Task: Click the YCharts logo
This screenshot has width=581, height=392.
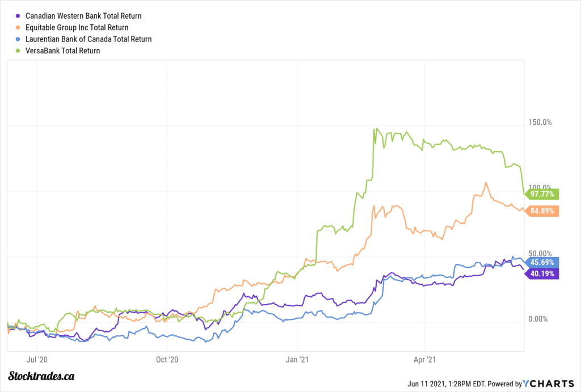Action: (x=548, y=383)
